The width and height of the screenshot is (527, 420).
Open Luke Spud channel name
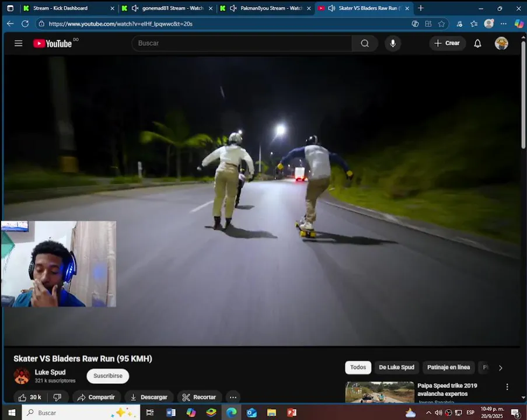tap(50, 372)
